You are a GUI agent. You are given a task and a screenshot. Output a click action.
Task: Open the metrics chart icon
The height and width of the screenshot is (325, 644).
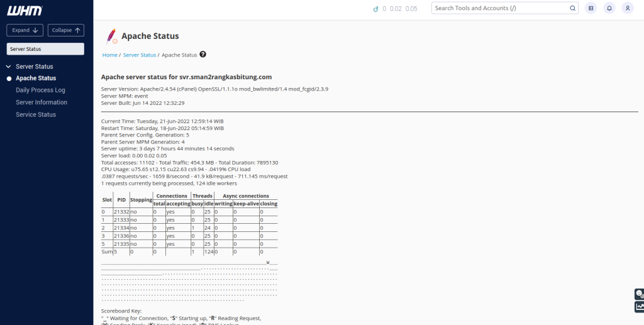click(639, 307)
